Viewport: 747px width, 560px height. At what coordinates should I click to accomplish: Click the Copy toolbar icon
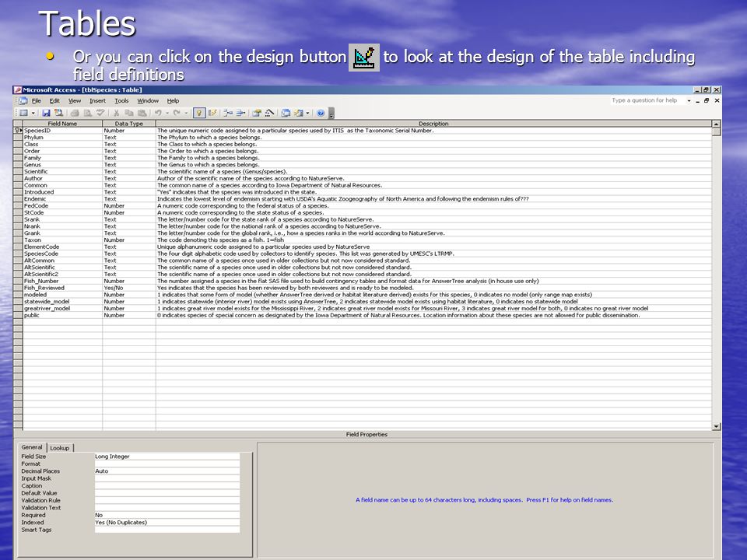[x=128, y=114]
